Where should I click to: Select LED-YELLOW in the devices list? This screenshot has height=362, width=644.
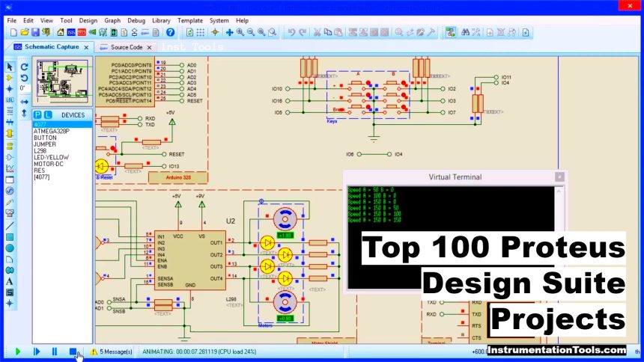tap(62, 158)
